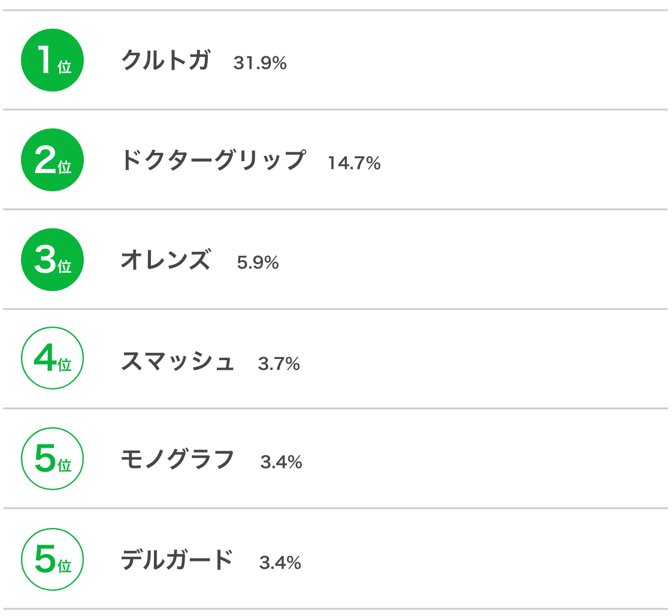The image size is (672, 616).
Task: Click the 5位 badge beside モノグラフ
Action: [x=52, y=458]
